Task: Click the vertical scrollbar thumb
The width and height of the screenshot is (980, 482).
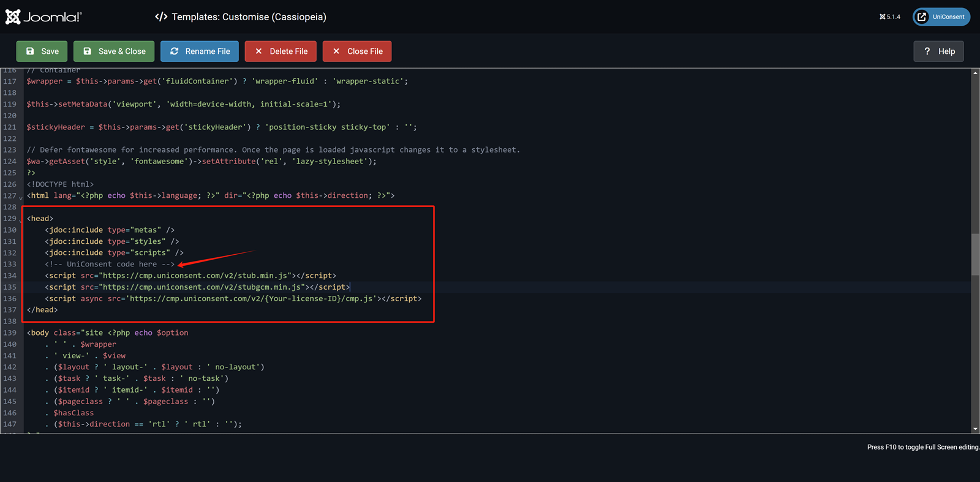Action: 975,254
